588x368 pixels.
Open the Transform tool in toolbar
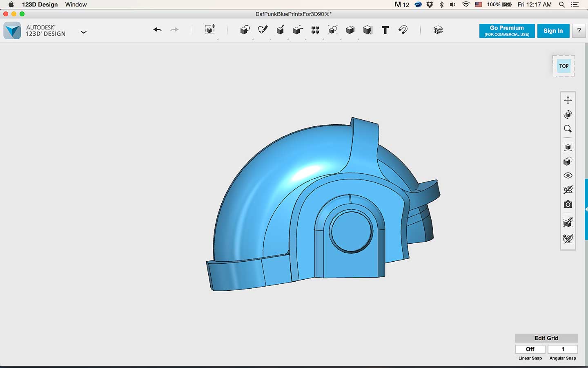coord(210,30)
